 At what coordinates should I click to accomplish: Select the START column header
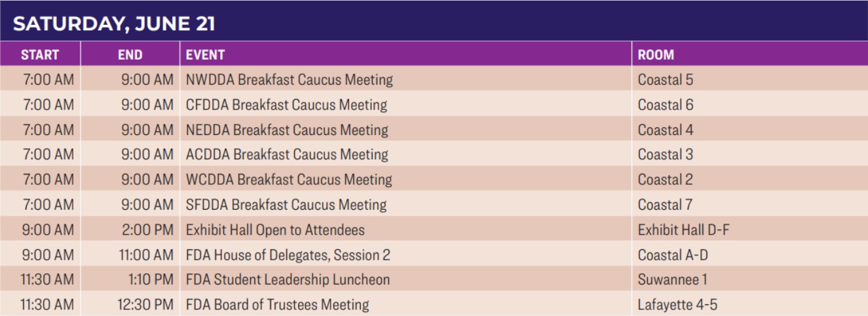pyautogui.click(x=40, y=55)
